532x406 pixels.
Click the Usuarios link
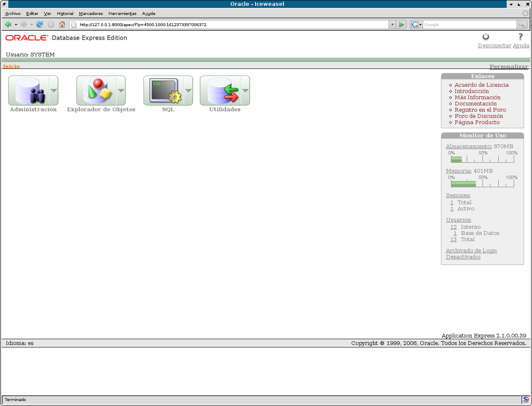458,220
